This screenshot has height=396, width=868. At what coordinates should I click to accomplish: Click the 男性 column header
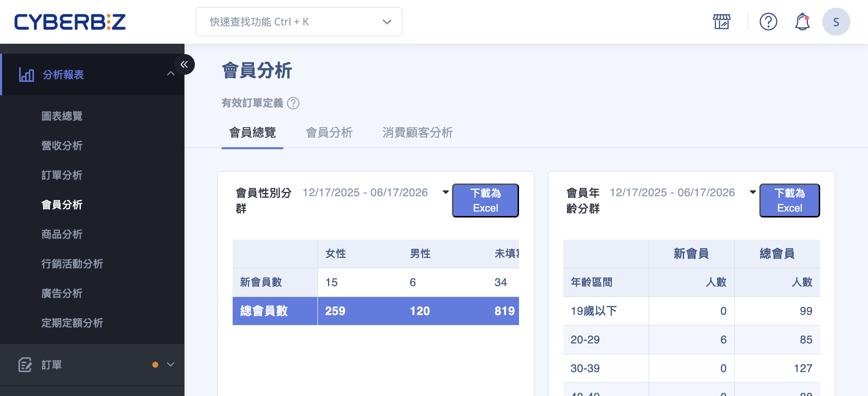[x=420, y=253]
